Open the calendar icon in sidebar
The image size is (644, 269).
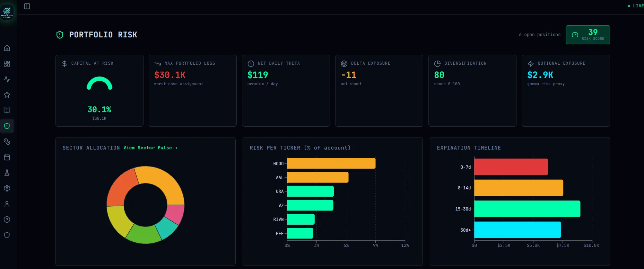click(7, 157)
